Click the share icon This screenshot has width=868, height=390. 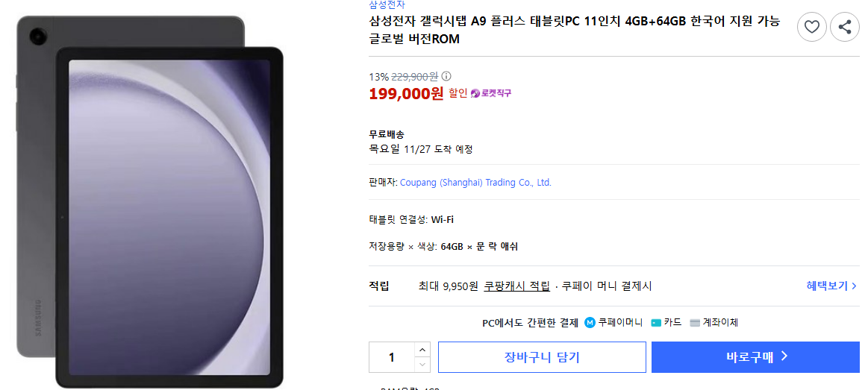[845, 28]
